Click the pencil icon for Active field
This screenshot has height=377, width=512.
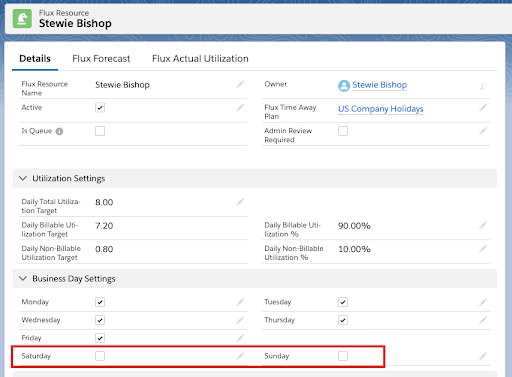point(240,108)
